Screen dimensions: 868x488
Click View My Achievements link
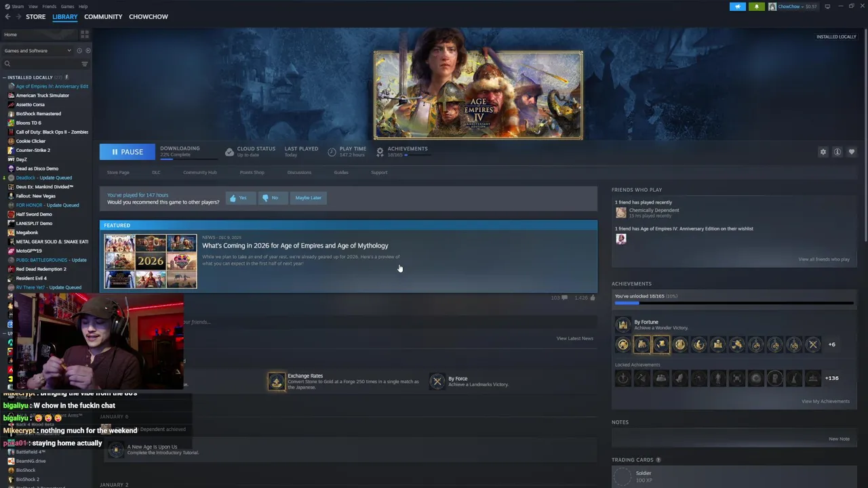coord(825,401)
